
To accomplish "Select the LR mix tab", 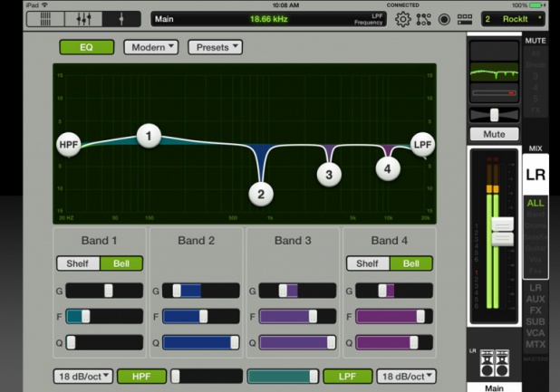I will 536,174.
